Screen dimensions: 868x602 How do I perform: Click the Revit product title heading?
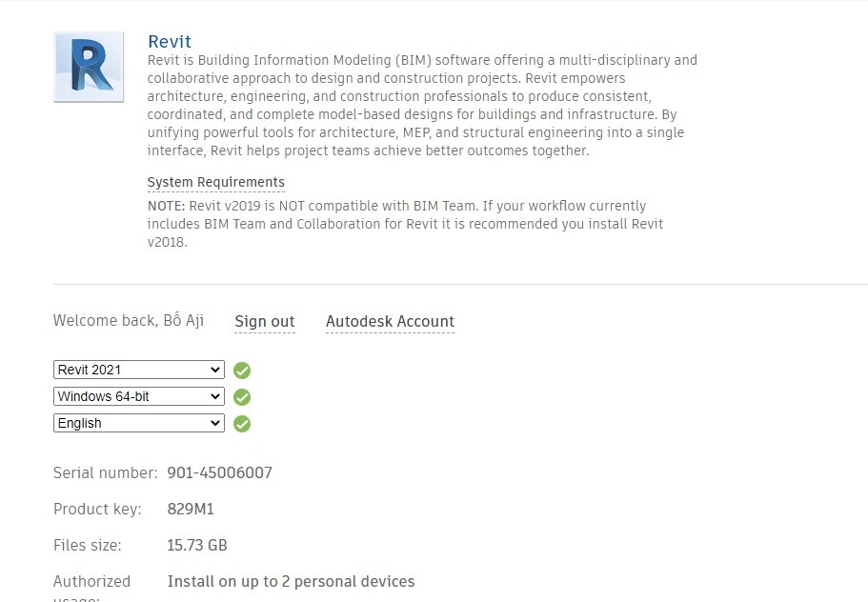pyautogui.click(x=170, y=42)
